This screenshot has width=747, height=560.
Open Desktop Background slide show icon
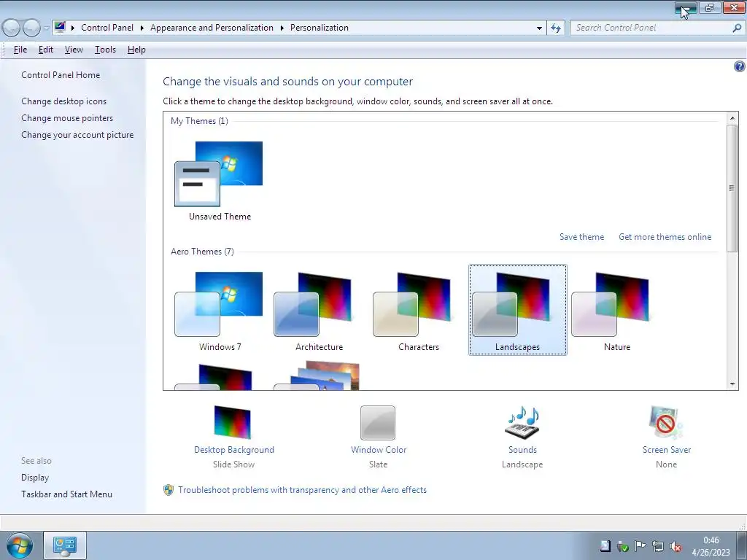(x=233, y=422)
